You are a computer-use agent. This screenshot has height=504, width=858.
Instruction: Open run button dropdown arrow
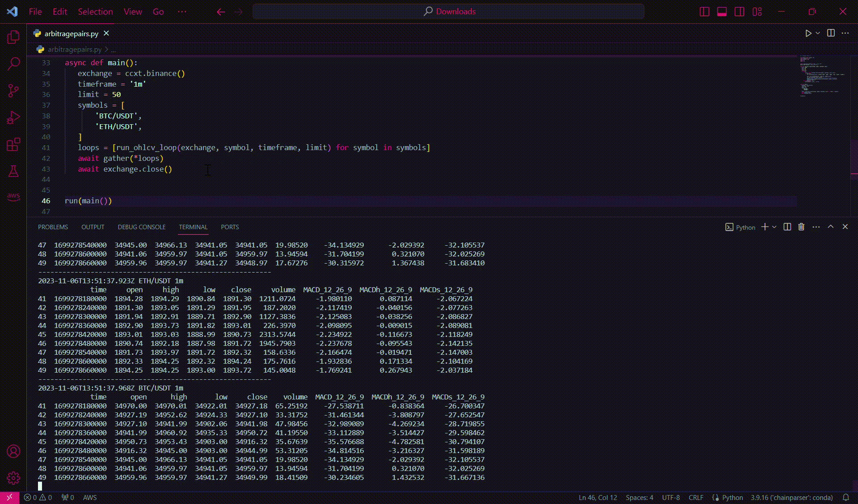(818, 33)
